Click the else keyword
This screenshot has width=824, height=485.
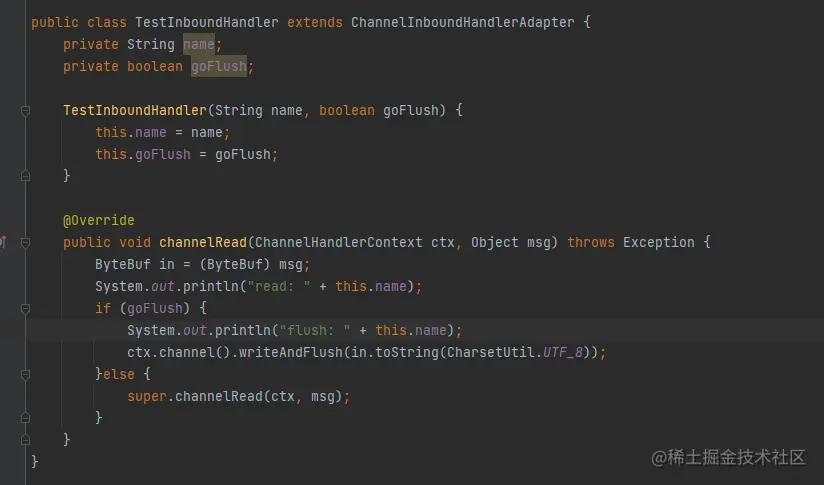coord(119,375)
